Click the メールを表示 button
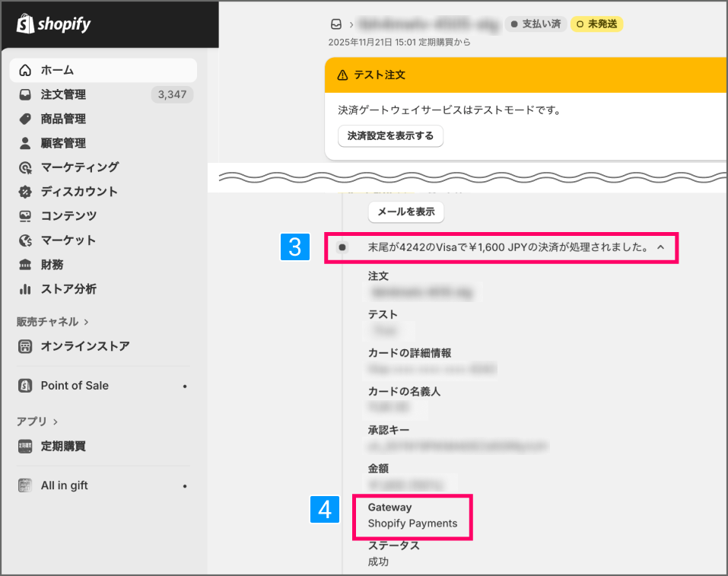The image size is (728, 576). [x=406, y=212]
